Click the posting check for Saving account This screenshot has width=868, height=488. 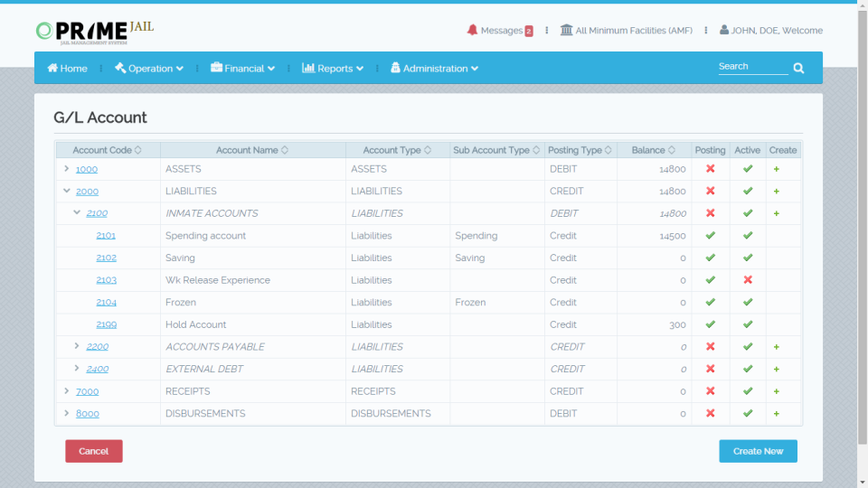[x=711, y=258]
